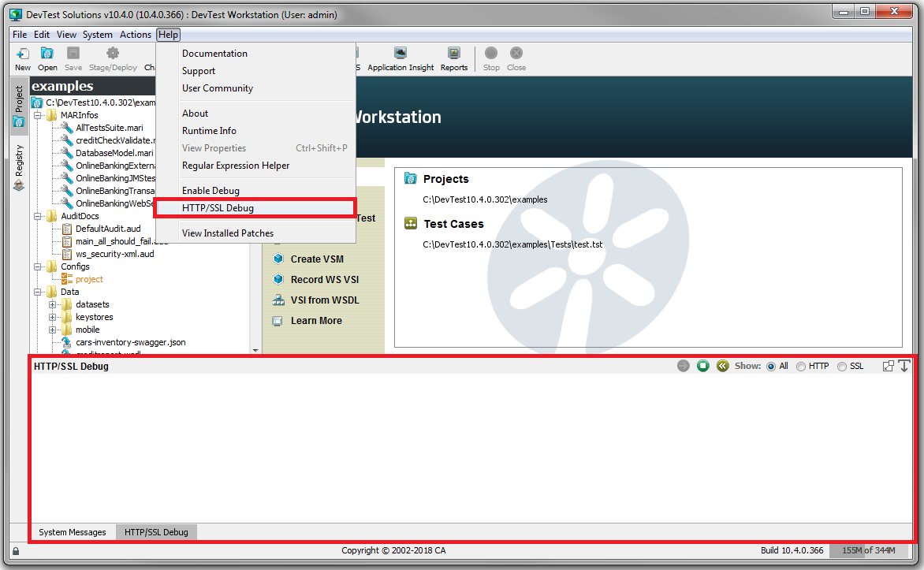This screenshot has width=924, height=570.
Task: Click the Record WS VSI cube icon
Action: coord(278,279)
